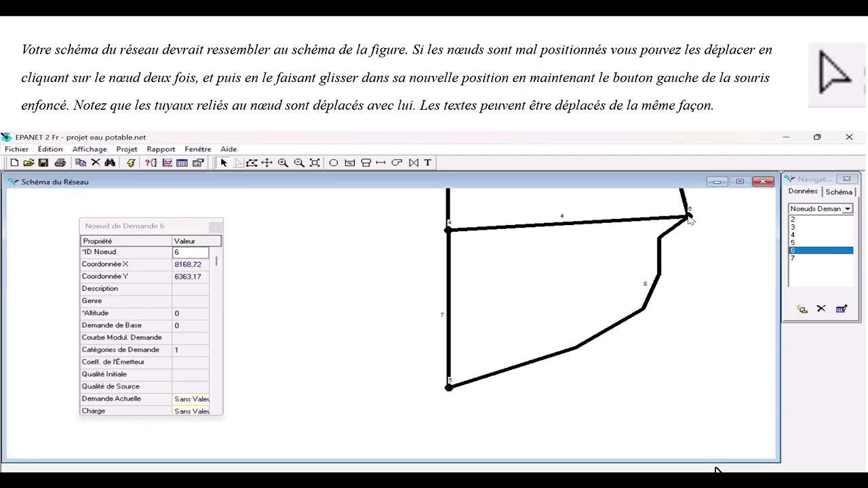This screenshot has height=488, width=868.
Task: Click the Demande de Base value cell
Action: pyautogui.click(x=191, y=325)
